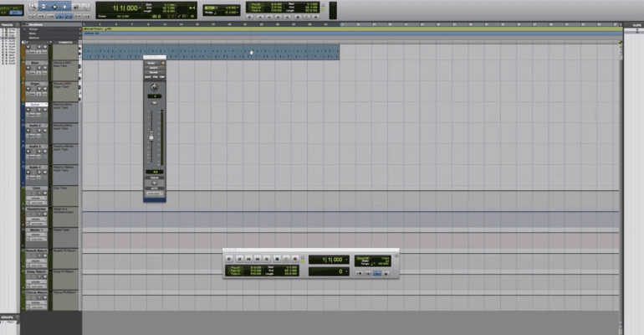Select the Scrubber tool in the toolbar

75,7
